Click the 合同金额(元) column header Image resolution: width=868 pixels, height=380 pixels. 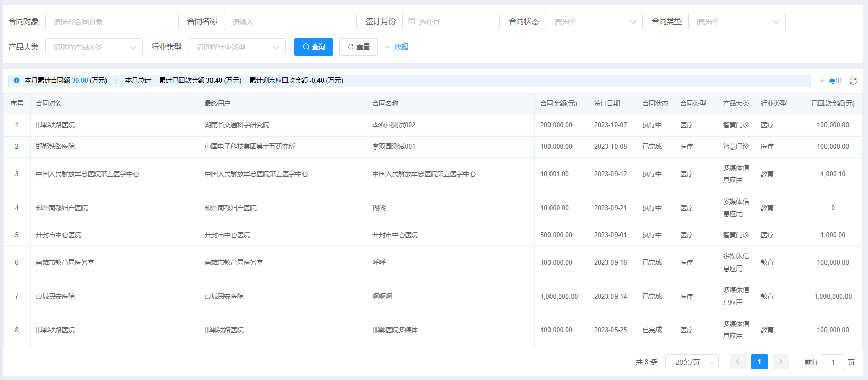[x=558, y=104]
